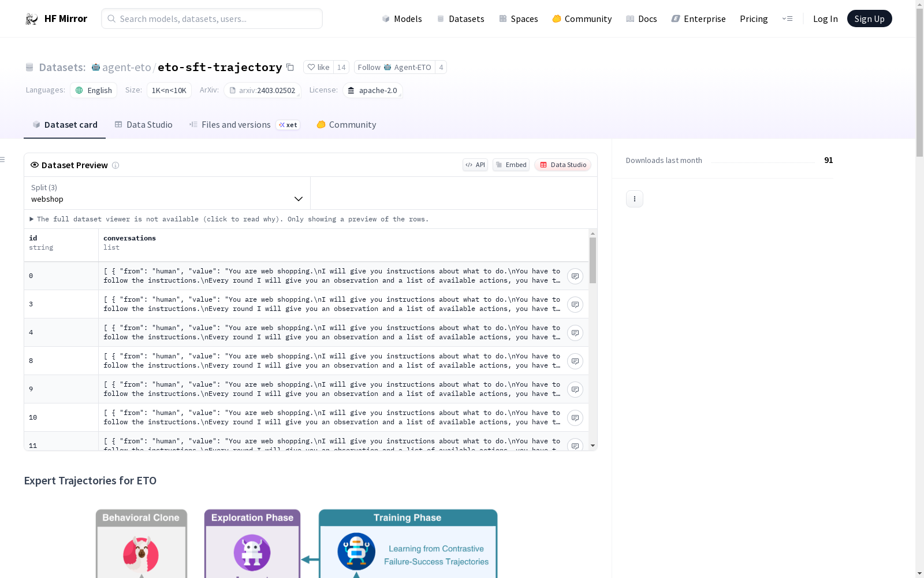Copy dataset name with the copy icon
The image size is (924, 578).
[x=290, y=68]
